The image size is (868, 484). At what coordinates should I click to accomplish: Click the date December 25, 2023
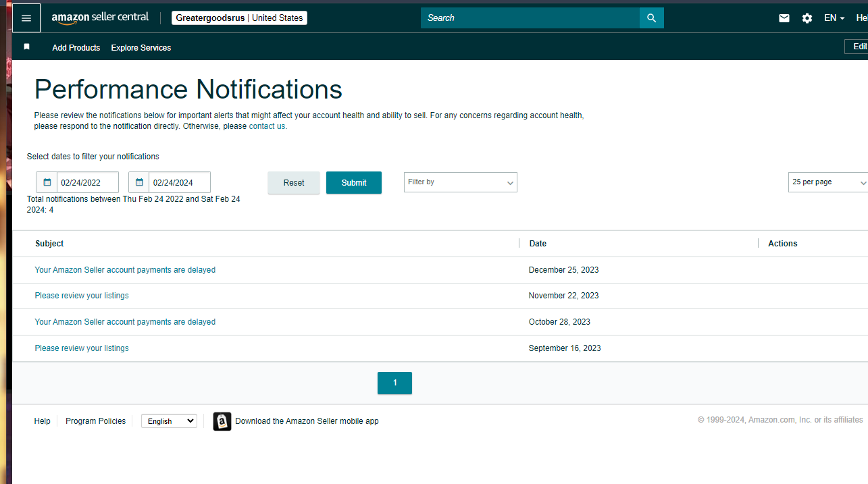tap(564, 270)
